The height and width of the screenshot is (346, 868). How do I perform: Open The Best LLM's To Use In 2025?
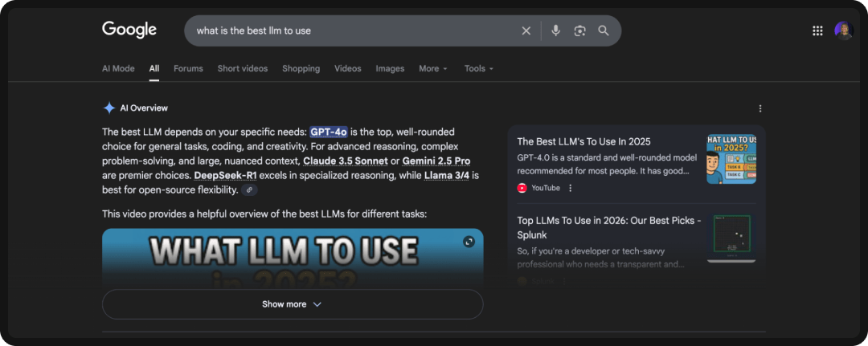point(584,141)
